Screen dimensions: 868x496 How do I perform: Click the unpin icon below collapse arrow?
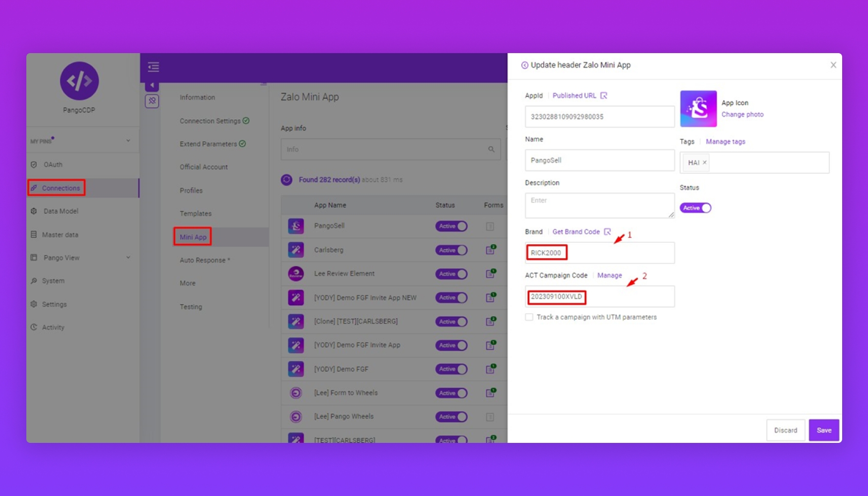click(x=152, y=101)
